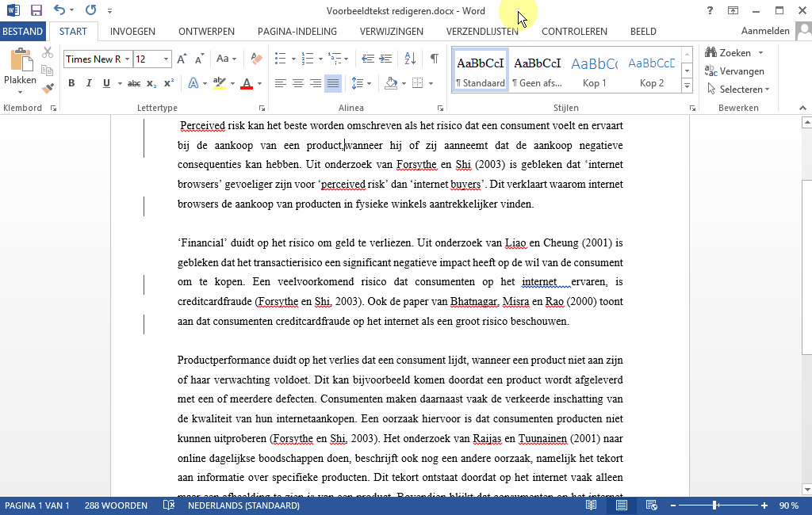
Task: Align text left
Action: click(x=280, y=83)
